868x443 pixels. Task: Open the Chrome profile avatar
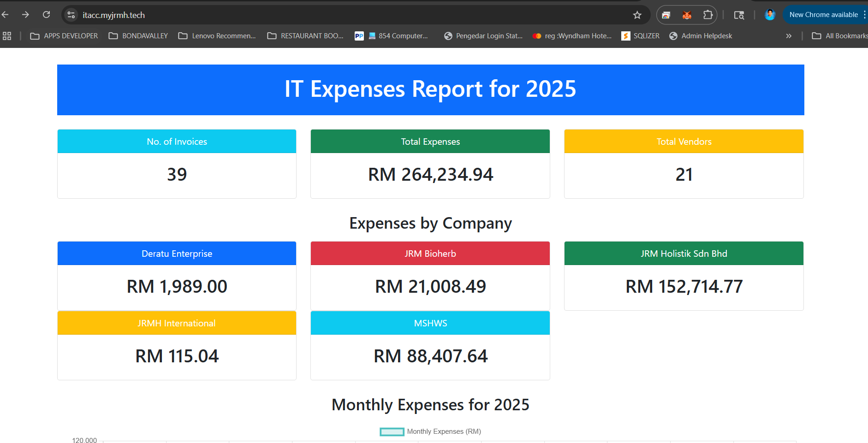(x=769, y=15)
